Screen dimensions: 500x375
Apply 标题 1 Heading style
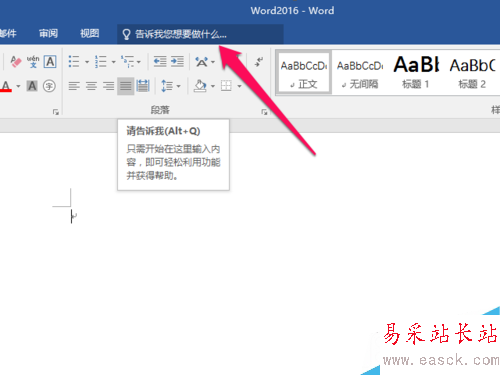pos(416,73)
